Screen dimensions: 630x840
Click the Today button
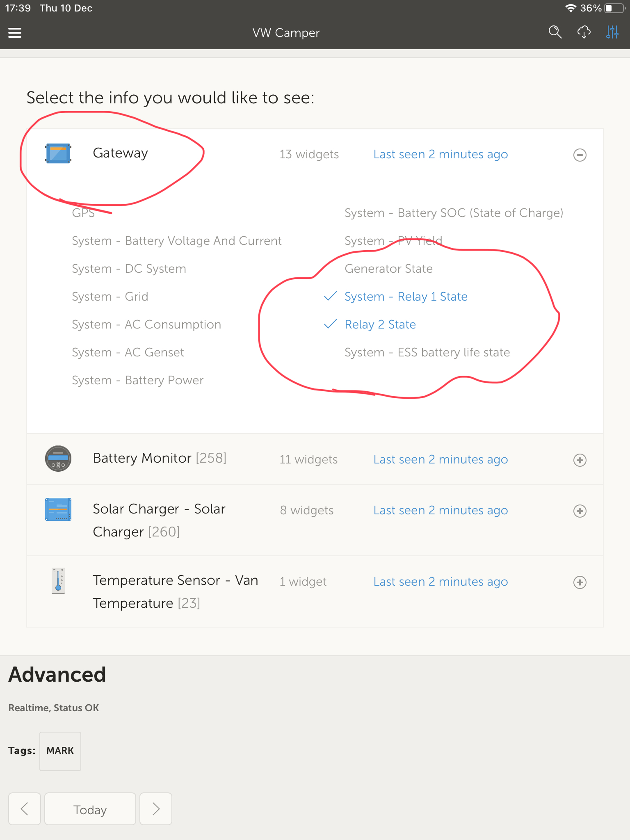pos(90,809)
